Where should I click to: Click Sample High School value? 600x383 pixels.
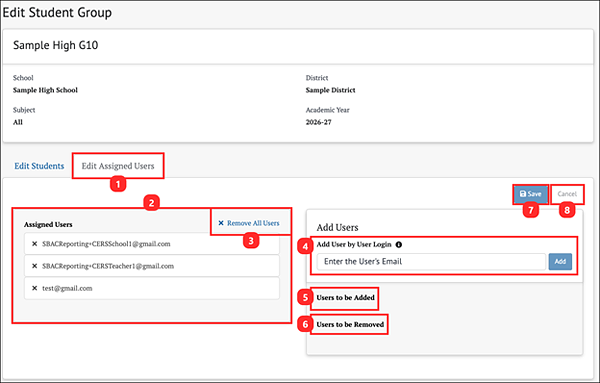pyautogui.click(x=45, y=90)
